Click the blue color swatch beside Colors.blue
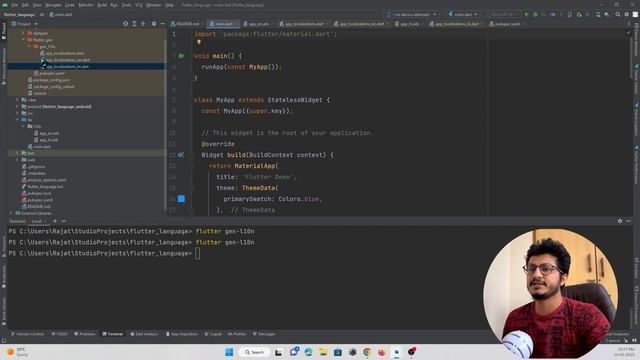The height and width of the screenshot is (360, 640). pos(181,199)
